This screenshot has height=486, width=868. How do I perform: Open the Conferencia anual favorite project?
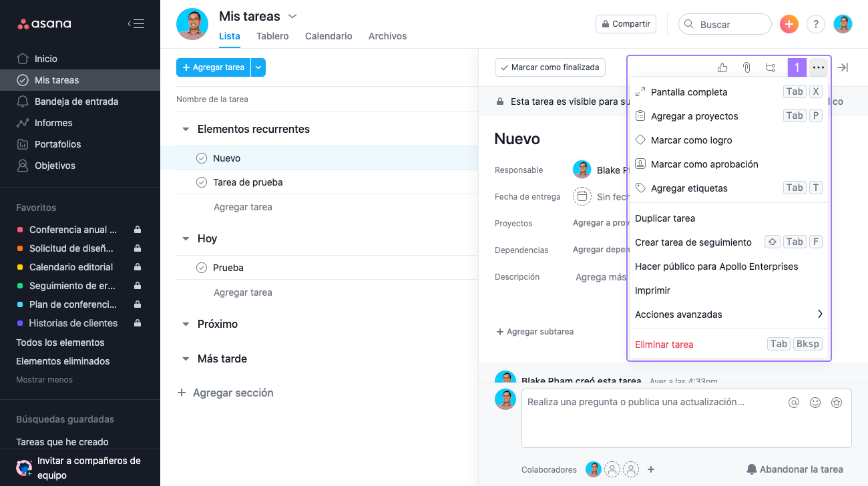coord(80,230)
